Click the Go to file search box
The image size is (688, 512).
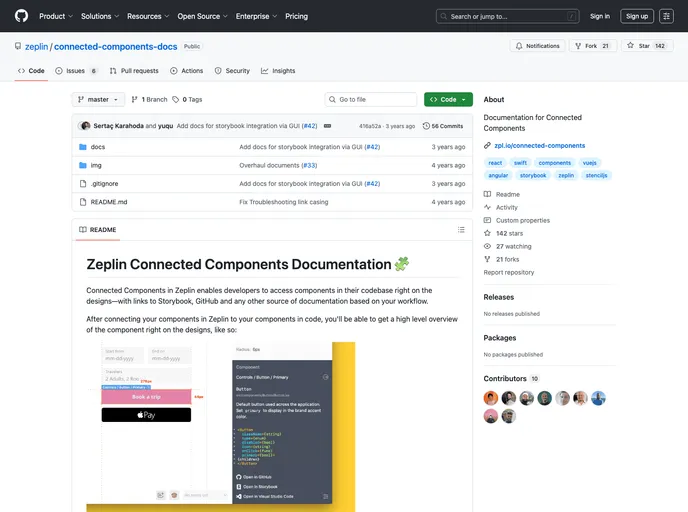pyautogui.click(x=371, y=100)
